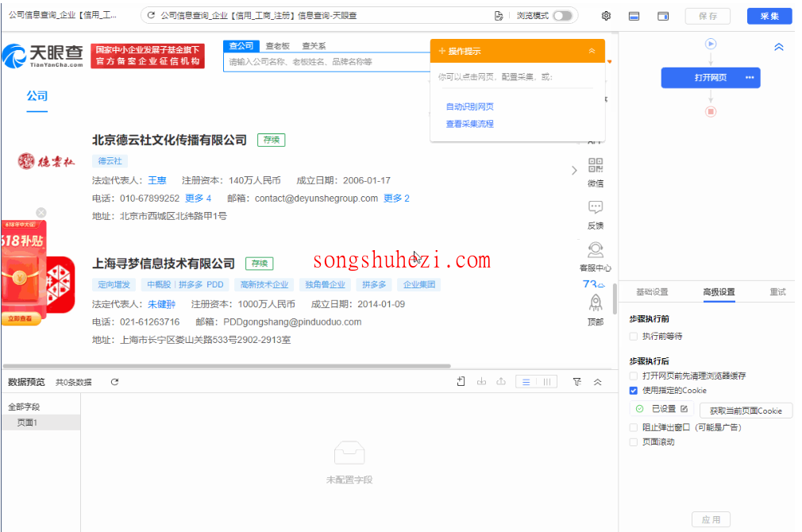Screen dimensions: 802x532
Task: Open the data filter icon
Action: click(577, 382)
